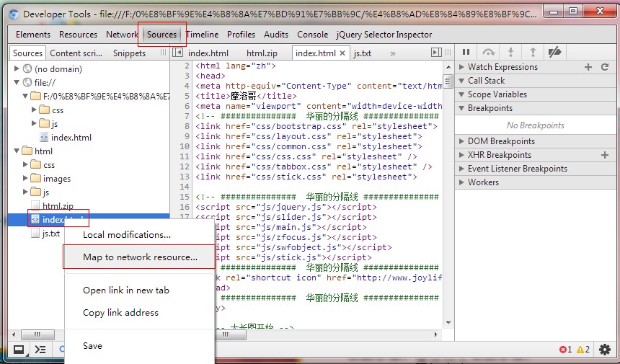Screen dimensions: 620x364
Task: Open the Sources panel tab
Action: (161, 35)
